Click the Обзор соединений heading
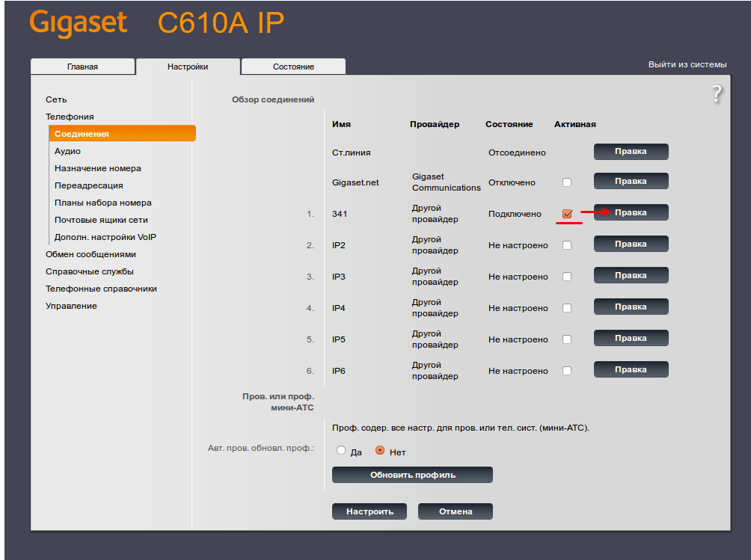 (273, 99)
